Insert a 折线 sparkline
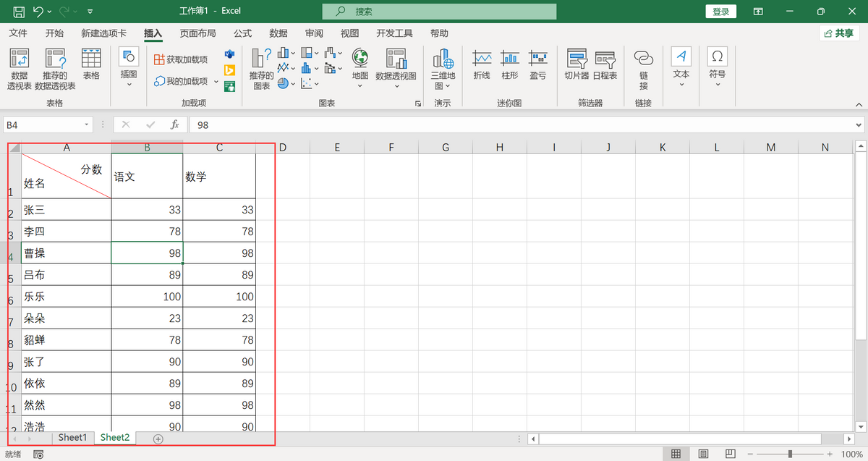The image size is (868, 461). pos(482,64)
